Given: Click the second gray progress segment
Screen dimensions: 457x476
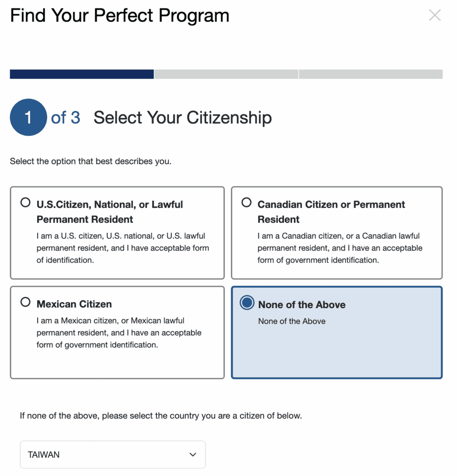Looking at the screenshot, I should coord(226,74).
